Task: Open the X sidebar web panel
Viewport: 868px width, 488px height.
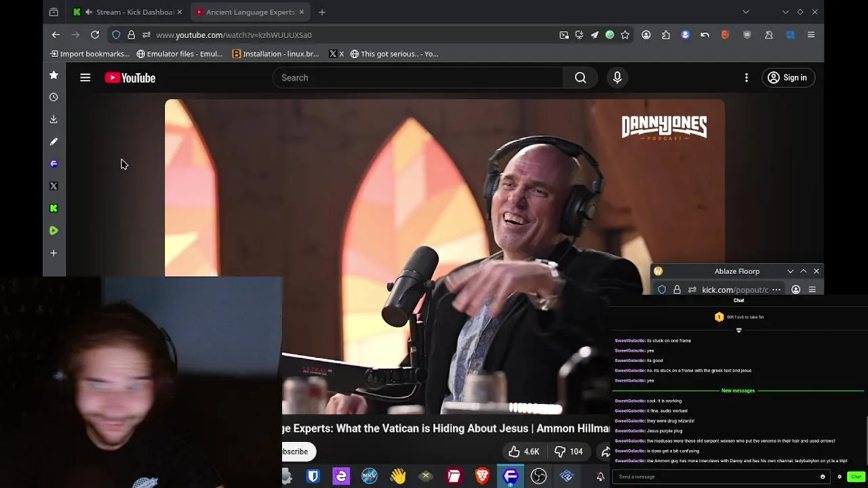Action: point(54,186)
